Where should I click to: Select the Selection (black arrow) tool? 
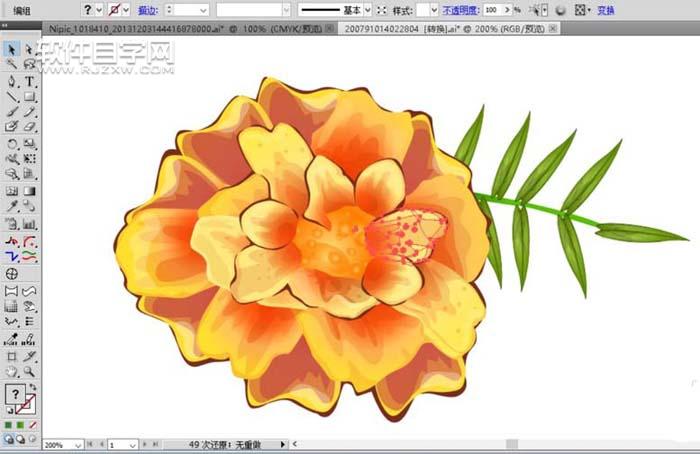point(12,49)
